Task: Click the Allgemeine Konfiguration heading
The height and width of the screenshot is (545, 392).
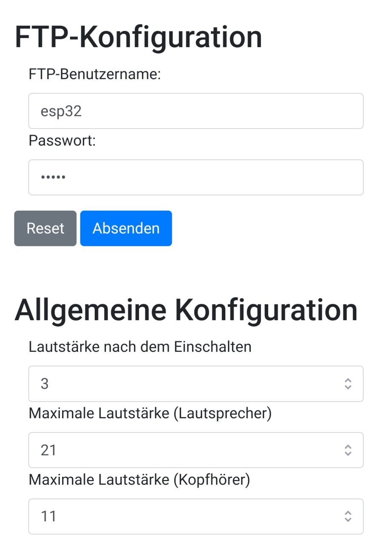Action: pyautogui.click(x=186, y=310)
